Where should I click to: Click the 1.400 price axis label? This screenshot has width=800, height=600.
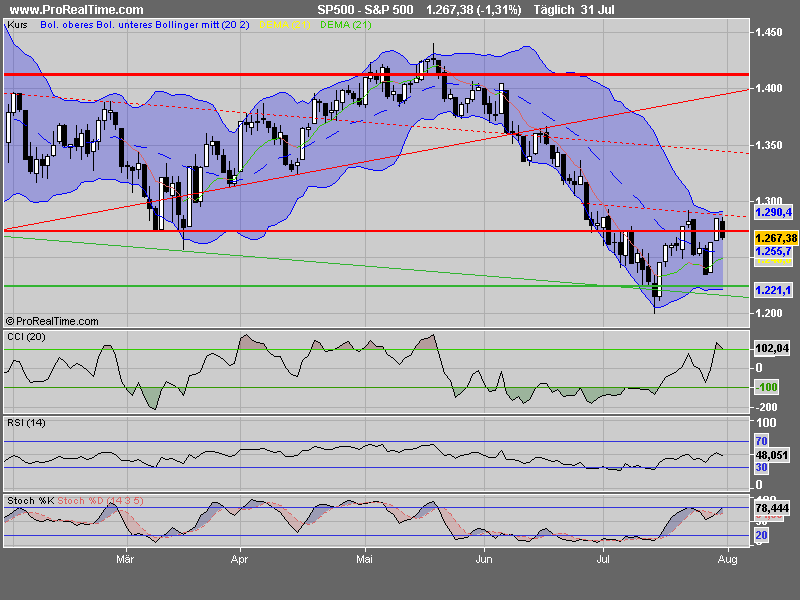[768, 88]
